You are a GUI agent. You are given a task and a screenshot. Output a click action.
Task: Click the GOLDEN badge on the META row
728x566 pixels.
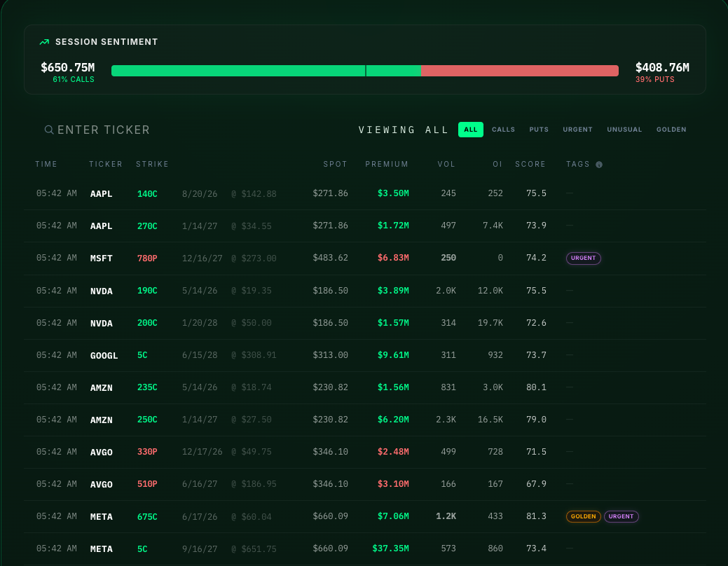[x=583, y=516]
